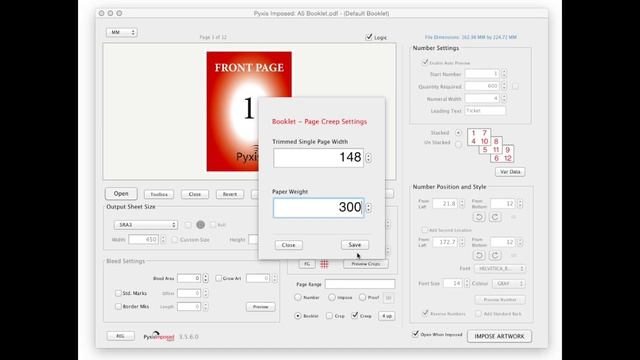Click the output sheet Width field

click(x=143, y=240)
